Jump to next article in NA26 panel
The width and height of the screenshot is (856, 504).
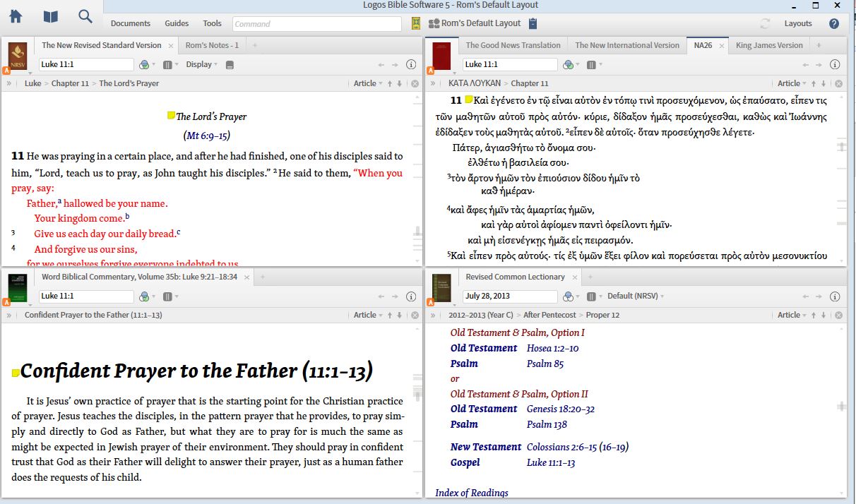tap(824, 83)
